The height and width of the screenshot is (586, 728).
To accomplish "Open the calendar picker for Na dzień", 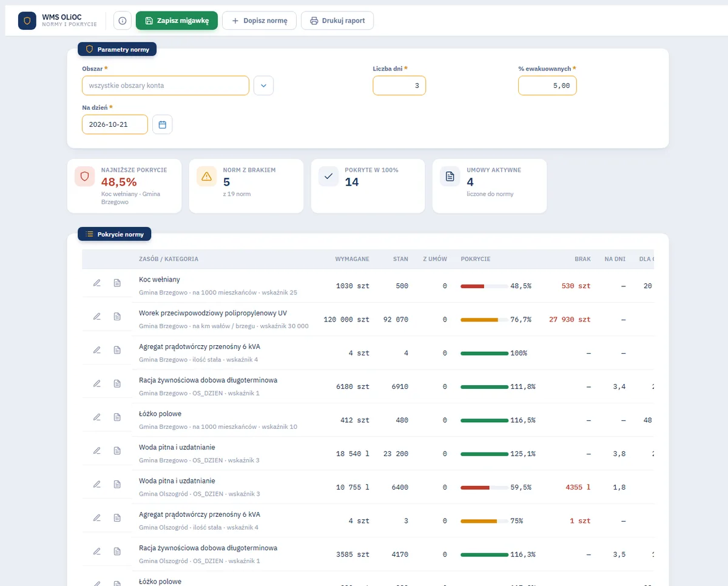I will click(x=163, y=124).
